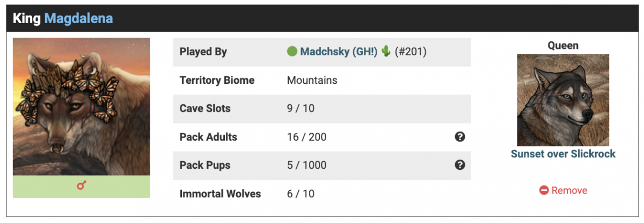Click the cactus icon beside Madchsky
The image size is (644, 223).
point(386,52)
